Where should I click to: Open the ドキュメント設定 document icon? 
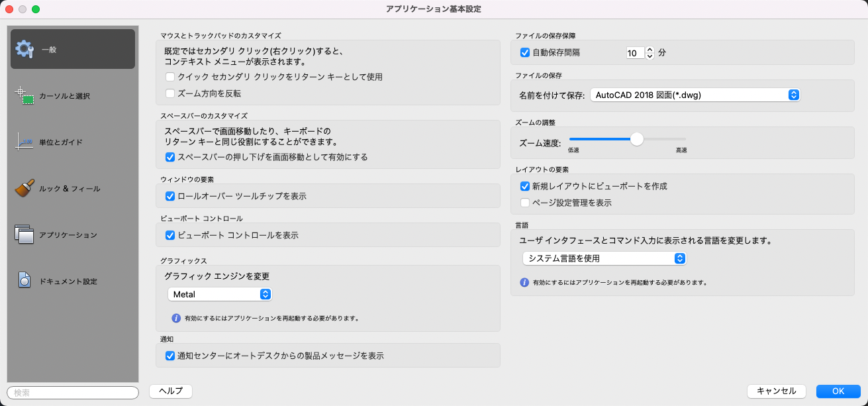24,281
